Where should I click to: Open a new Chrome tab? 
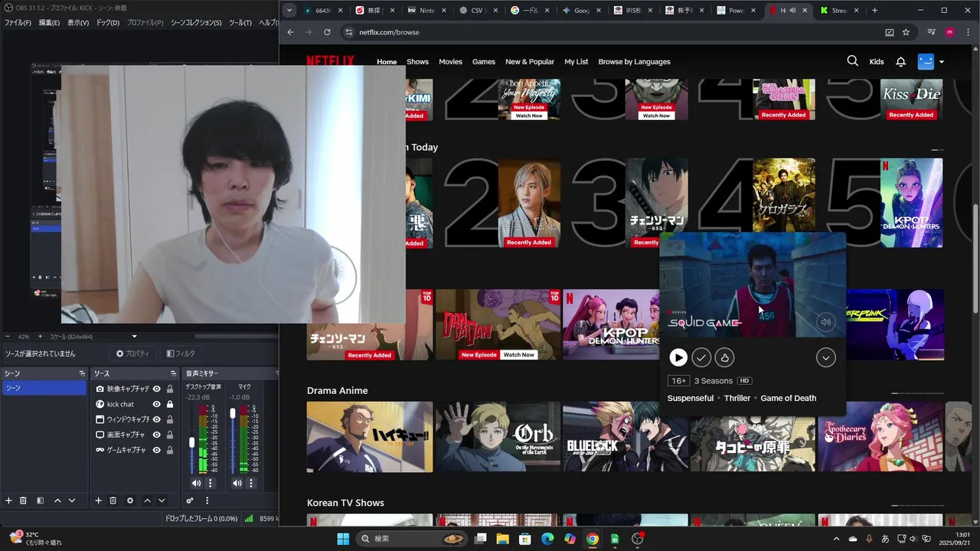click(x=874, y=11)
